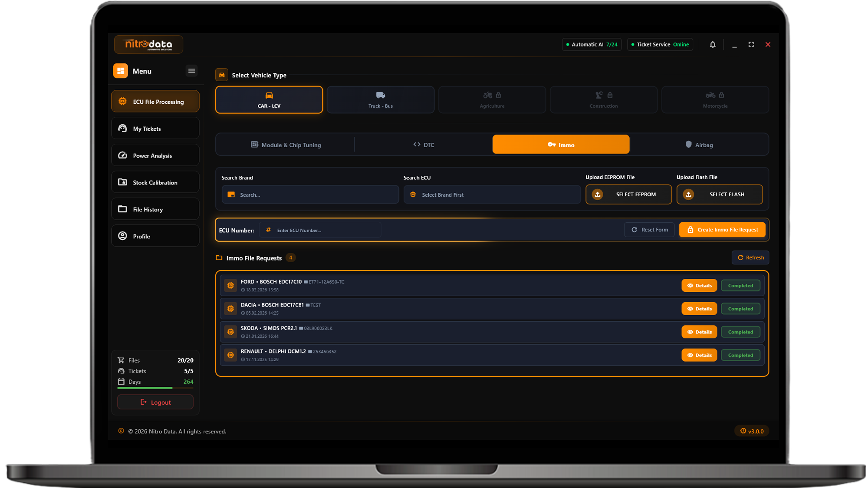The image size is (868, 488).
Task: Switch to Module & Chip Tuning tab
Action: (286, 145)
